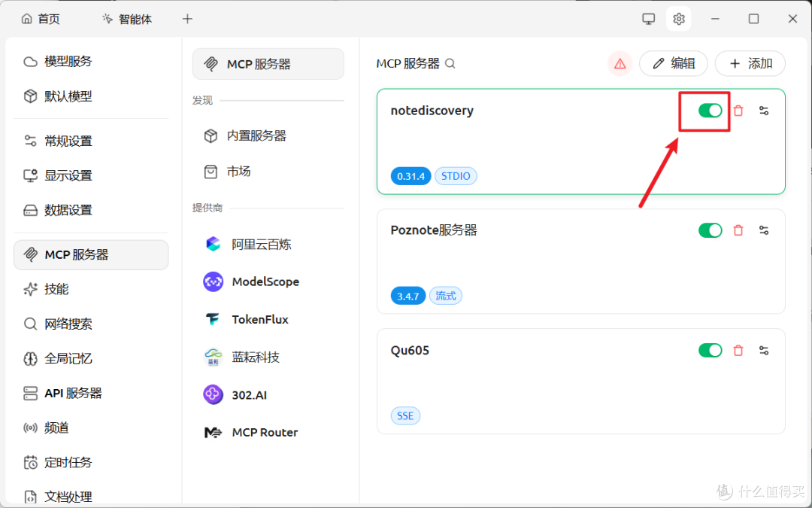Toggle the notediscovery server switch
This screenshot has width=812, height=508.
[x=710, y=111]
